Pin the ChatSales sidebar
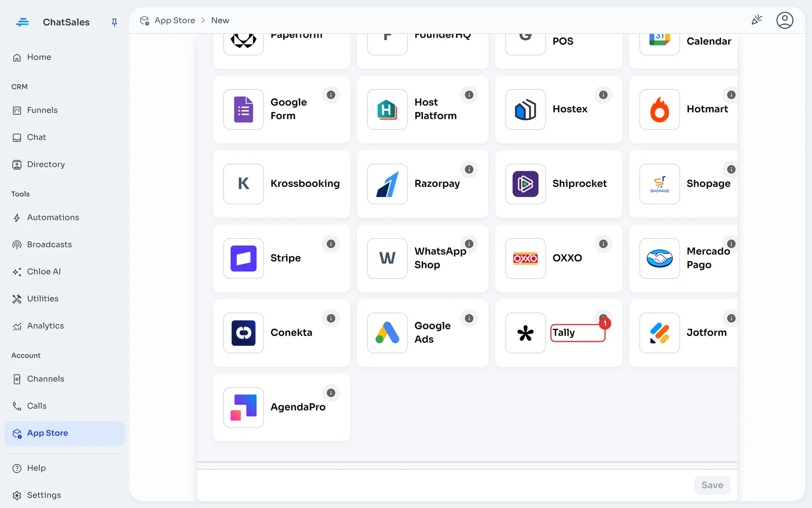This screenshot has height=508, width=812. pos(114,22)
